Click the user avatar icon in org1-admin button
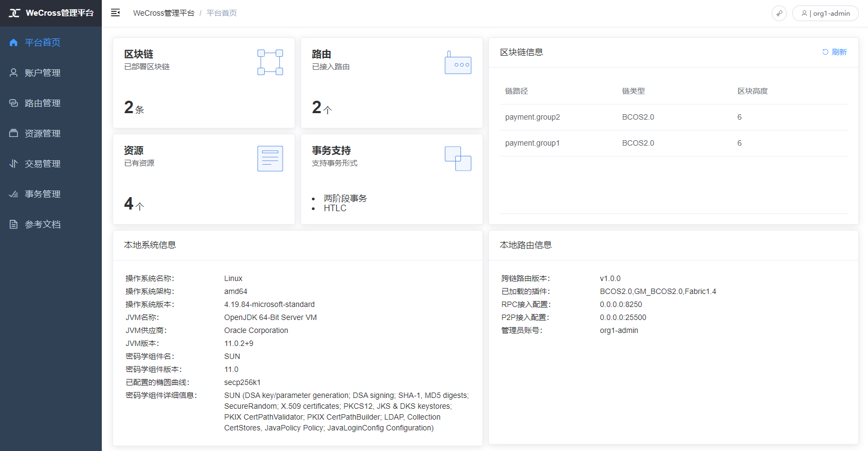This screenshot has height=451, width=868. [x=804, y=14]
